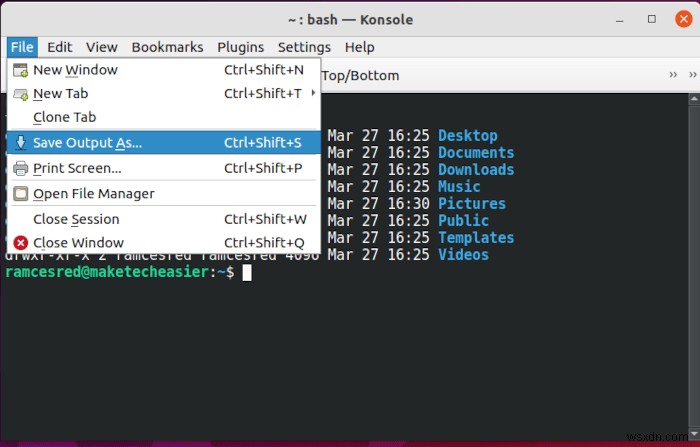Click the Desktop directory name
The height and width of the screenshot is (447, 700).
pos(467,135)
